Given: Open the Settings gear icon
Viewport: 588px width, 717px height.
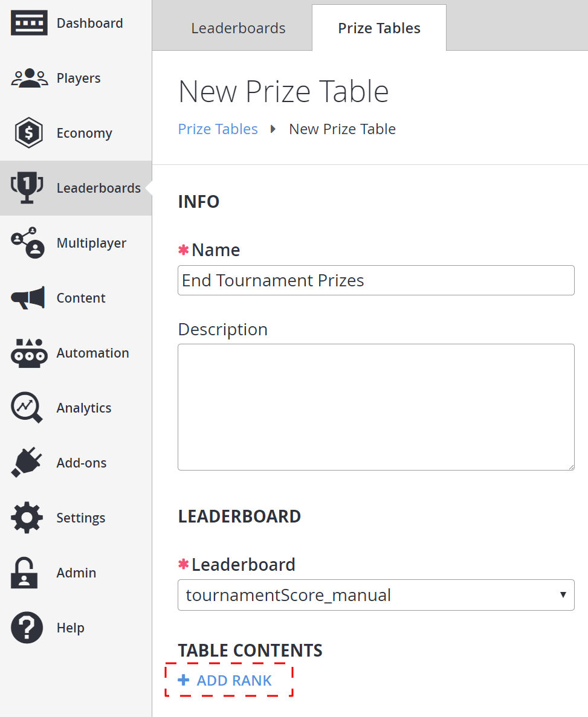Looking at the screenshot, I should click(27, 518).
